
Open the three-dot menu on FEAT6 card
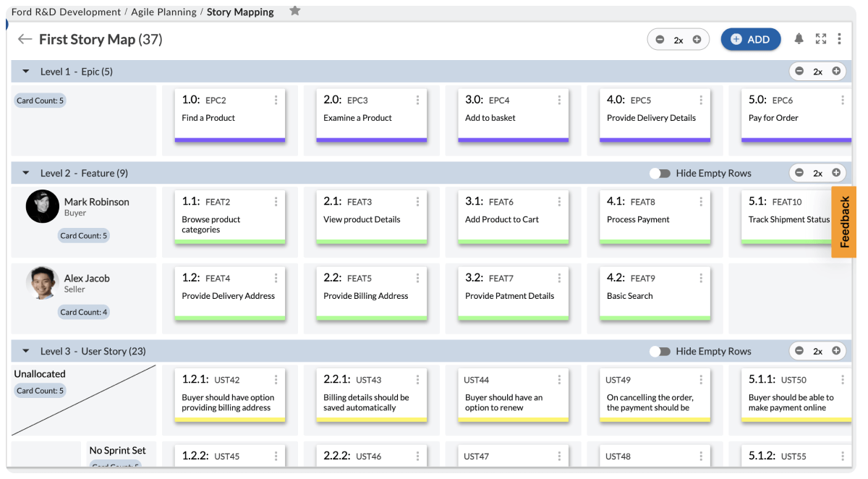pyautogui.click(x=559, y=202)
